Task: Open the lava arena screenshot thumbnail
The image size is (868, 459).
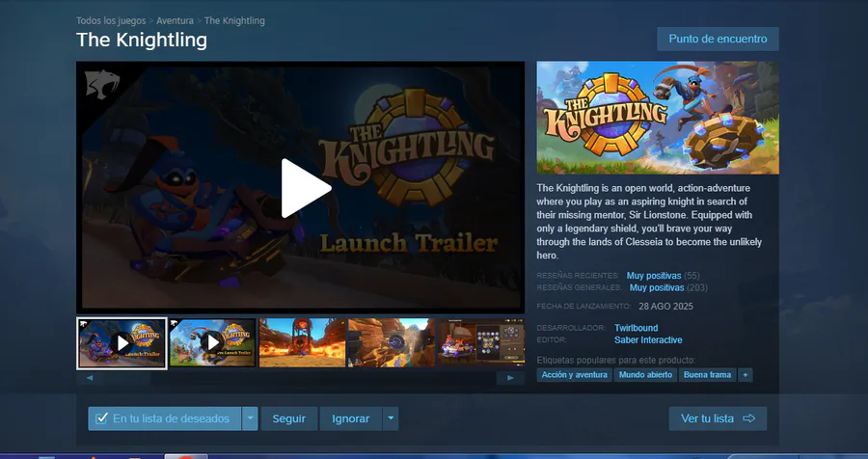Action: (302, 342)
